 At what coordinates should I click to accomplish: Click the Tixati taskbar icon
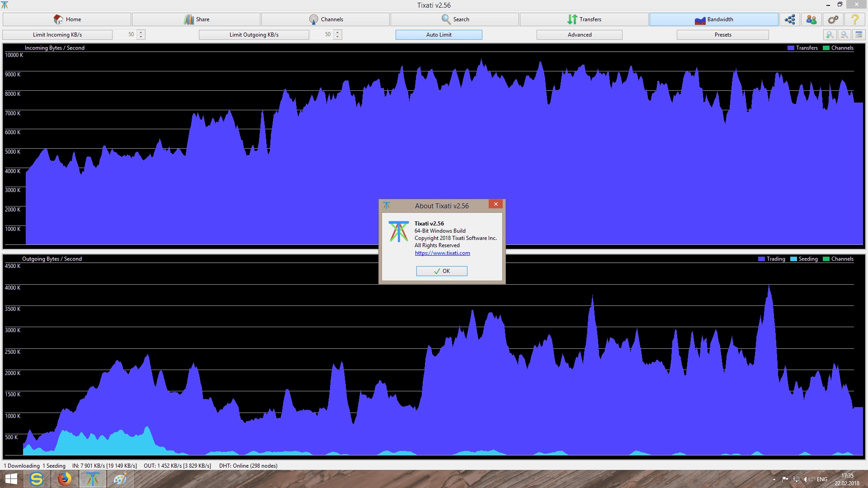click(x=93, y=479)
